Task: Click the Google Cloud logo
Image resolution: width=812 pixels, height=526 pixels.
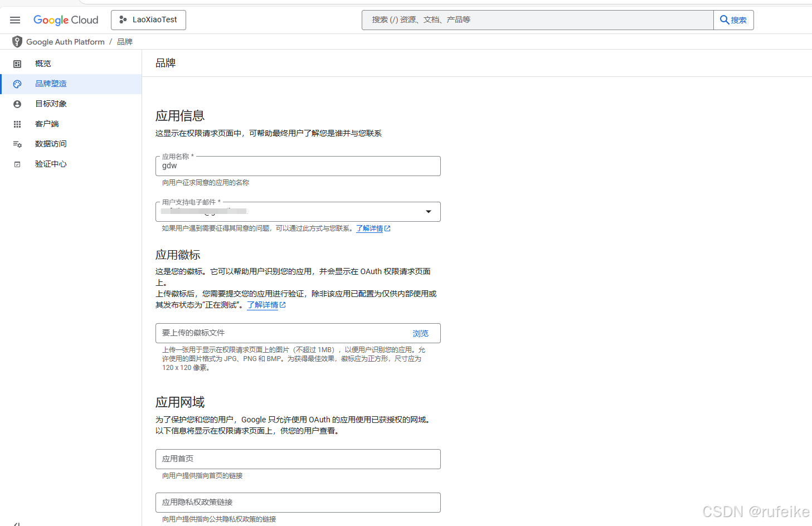Action: pos(66,20)
